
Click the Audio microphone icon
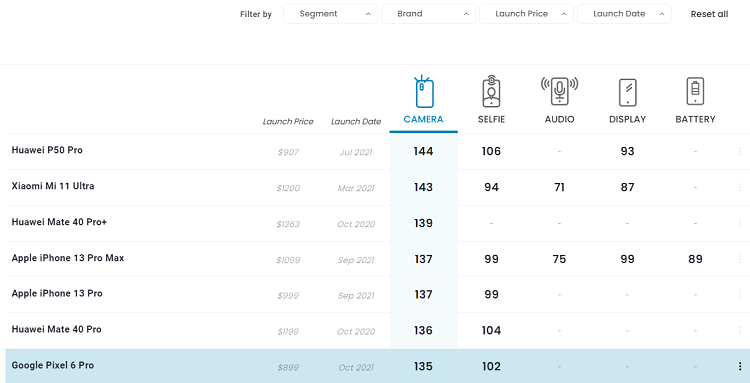(559, 90)
